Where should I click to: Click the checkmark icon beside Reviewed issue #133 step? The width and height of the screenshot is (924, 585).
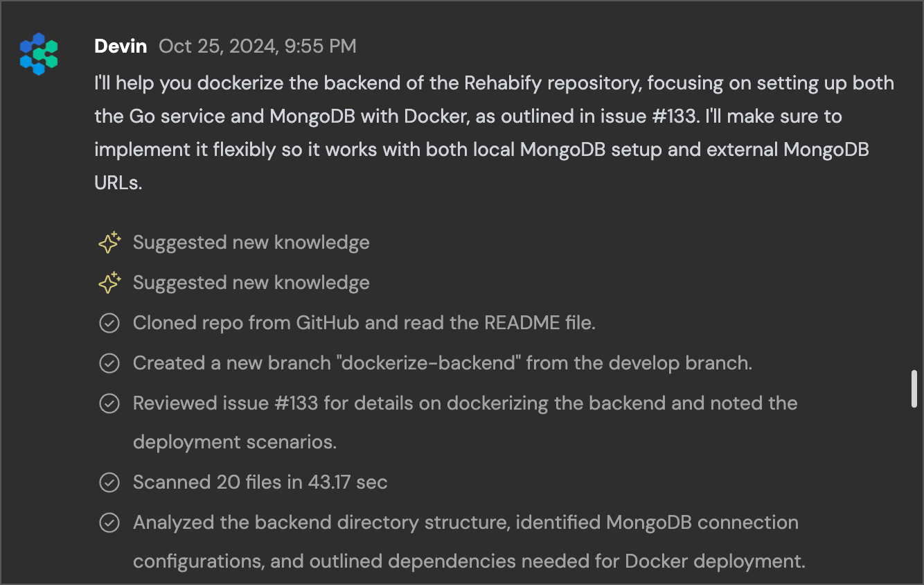pyautogui.click(x=109, y=403)
